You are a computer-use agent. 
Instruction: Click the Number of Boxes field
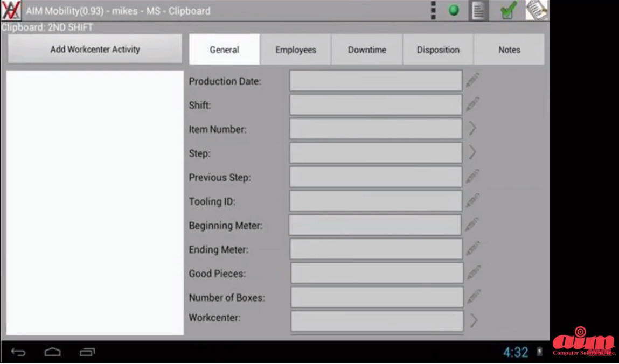pos(377,297)
